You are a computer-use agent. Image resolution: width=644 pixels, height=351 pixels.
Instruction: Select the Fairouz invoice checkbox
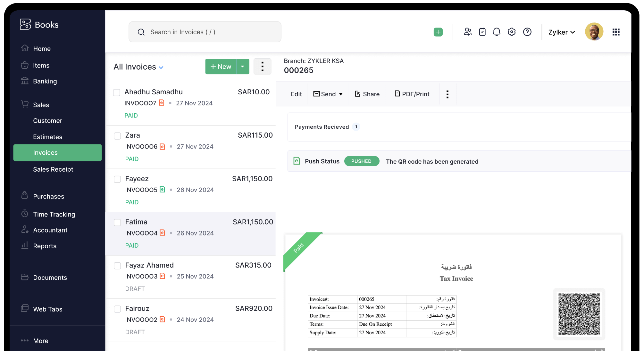click(x=117, y=309)
